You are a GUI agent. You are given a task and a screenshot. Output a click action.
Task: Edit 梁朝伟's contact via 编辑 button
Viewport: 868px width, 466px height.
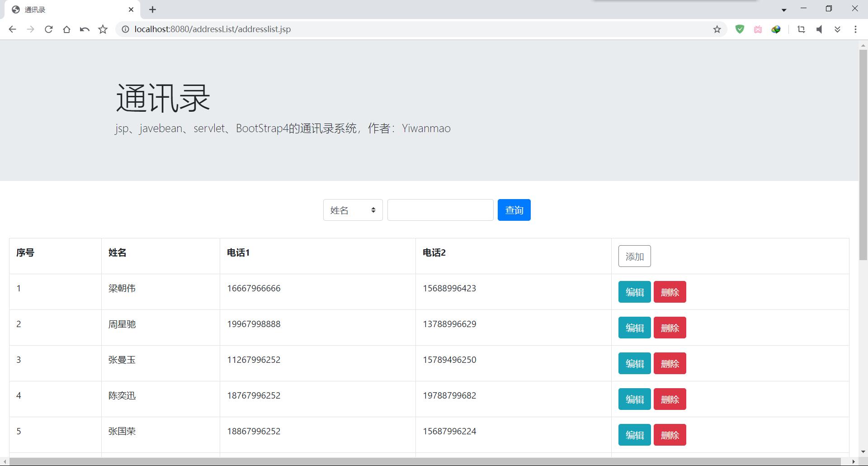tap(634, 292)
